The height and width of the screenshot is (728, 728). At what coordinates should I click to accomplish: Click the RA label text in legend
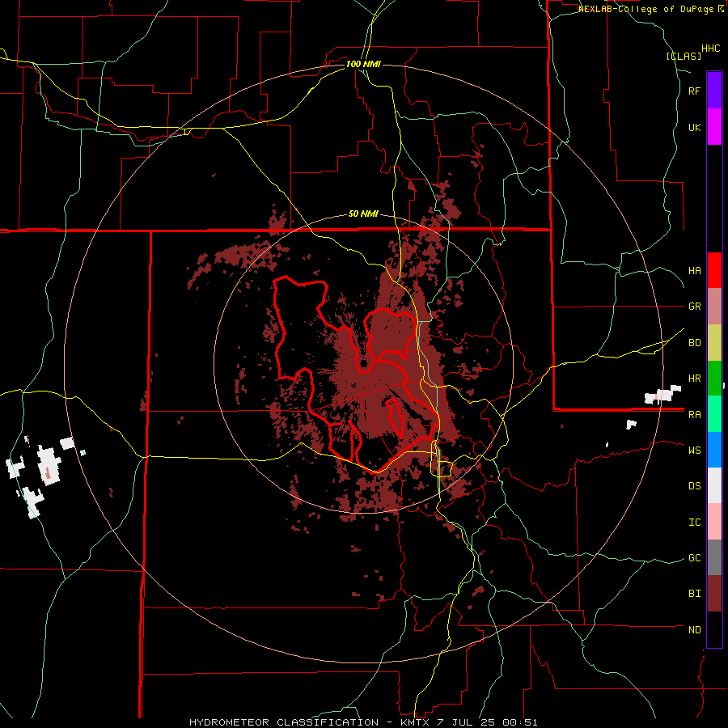click(x=695, y=415)
